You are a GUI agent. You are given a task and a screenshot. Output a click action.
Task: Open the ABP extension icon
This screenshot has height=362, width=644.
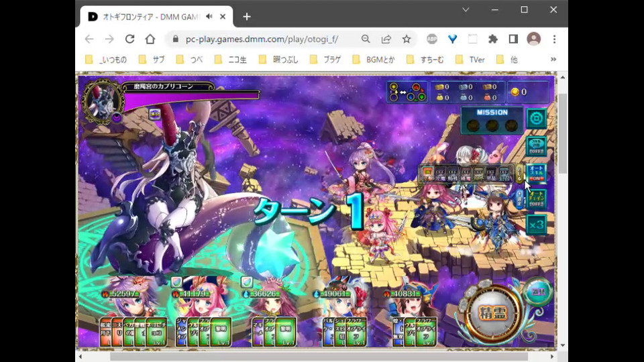click(431, 39)
